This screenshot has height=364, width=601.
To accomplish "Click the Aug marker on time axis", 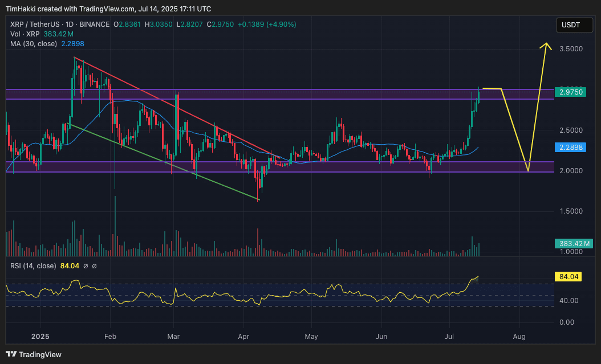I will pos(519,337).
